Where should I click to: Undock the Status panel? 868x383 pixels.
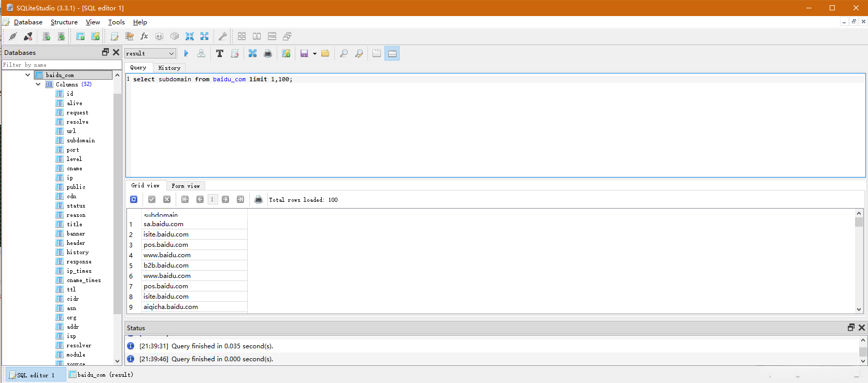851,328
